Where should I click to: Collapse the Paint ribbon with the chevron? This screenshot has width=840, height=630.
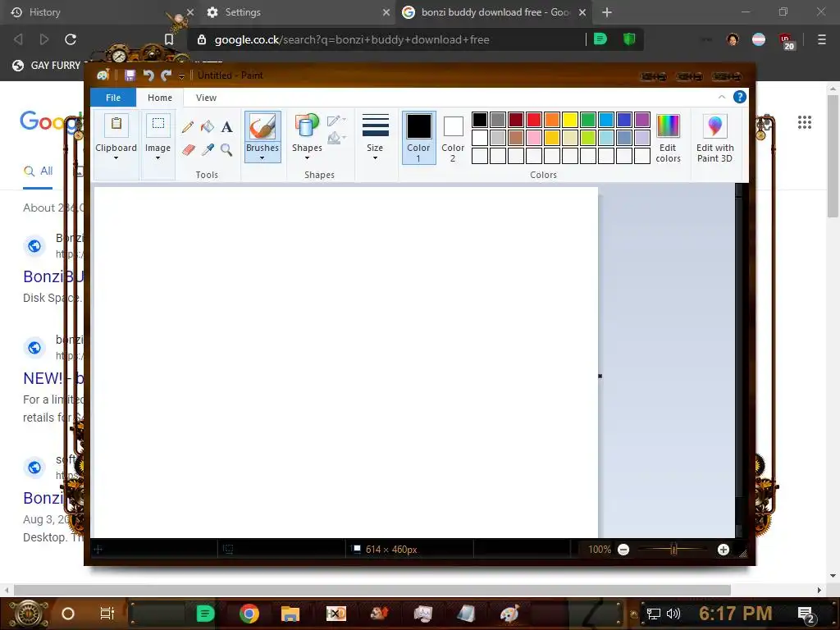click(722, 97)
